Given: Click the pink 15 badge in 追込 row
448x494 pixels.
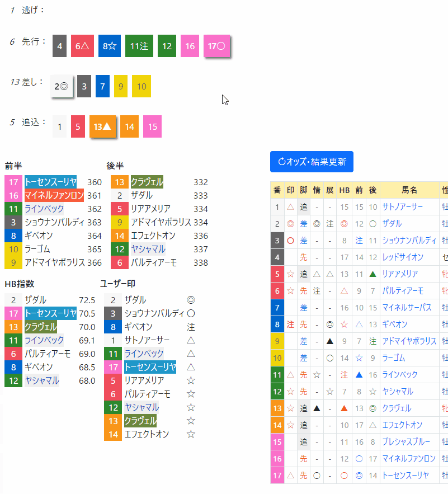Looking at the screenshot, I should point(152,126).
